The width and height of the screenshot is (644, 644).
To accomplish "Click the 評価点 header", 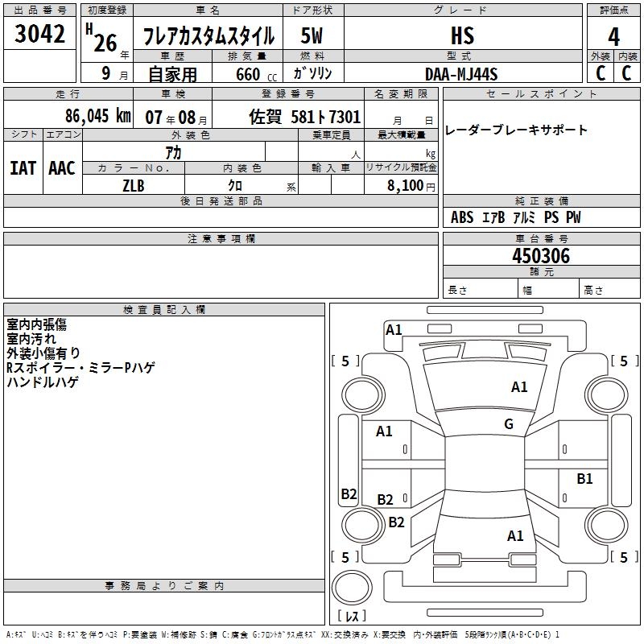I will 613,10.
